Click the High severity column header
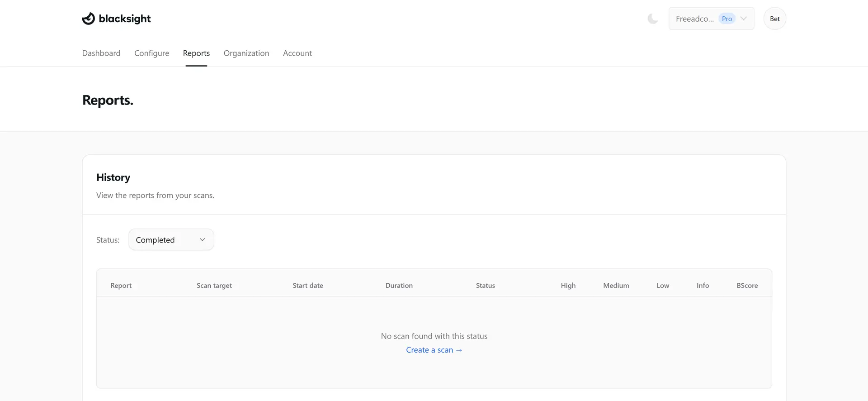The height and width of the screenshot is (401, 868). tap(568, 286)
